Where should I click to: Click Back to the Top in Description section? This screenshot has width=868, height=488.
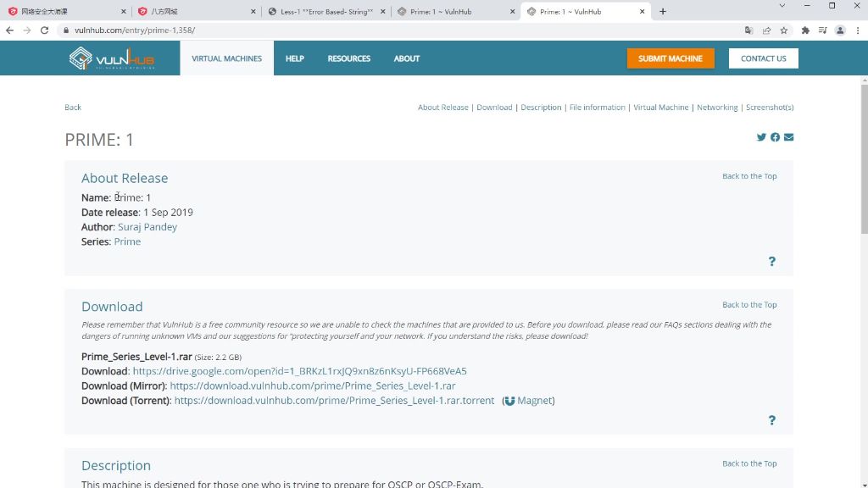(749, 463)
